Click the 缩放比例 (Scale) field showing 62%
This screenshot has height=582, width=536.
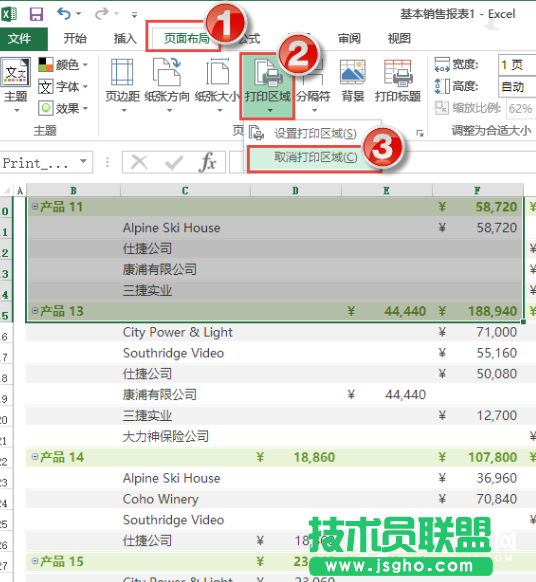[521, 108]
